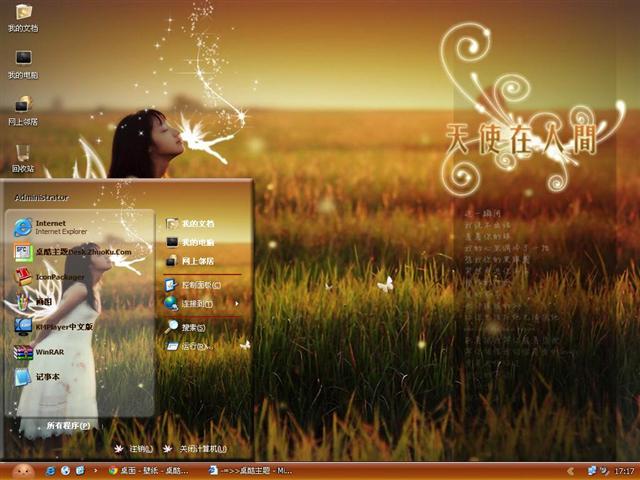
Task: Click the 关闭计算机(U) shut down button
Action: (195, 449)
